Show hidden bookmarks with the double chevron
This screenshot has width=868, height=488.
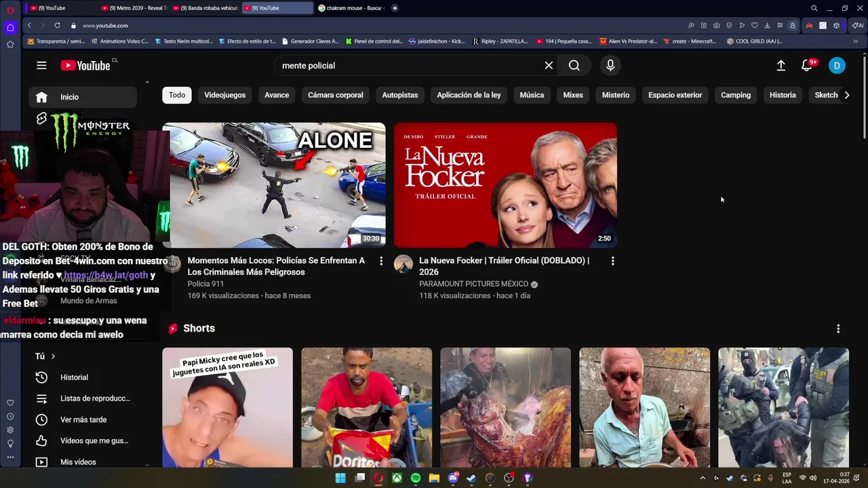[x=855, y=41]
